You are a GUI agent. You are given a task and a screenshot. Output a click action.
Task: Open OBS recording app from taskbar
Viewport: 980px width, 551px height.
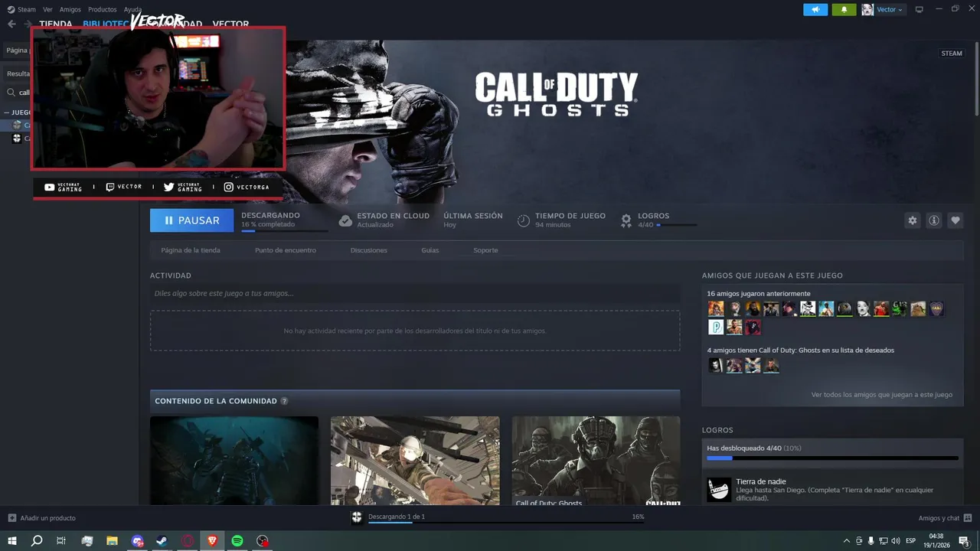pos(263,541)
